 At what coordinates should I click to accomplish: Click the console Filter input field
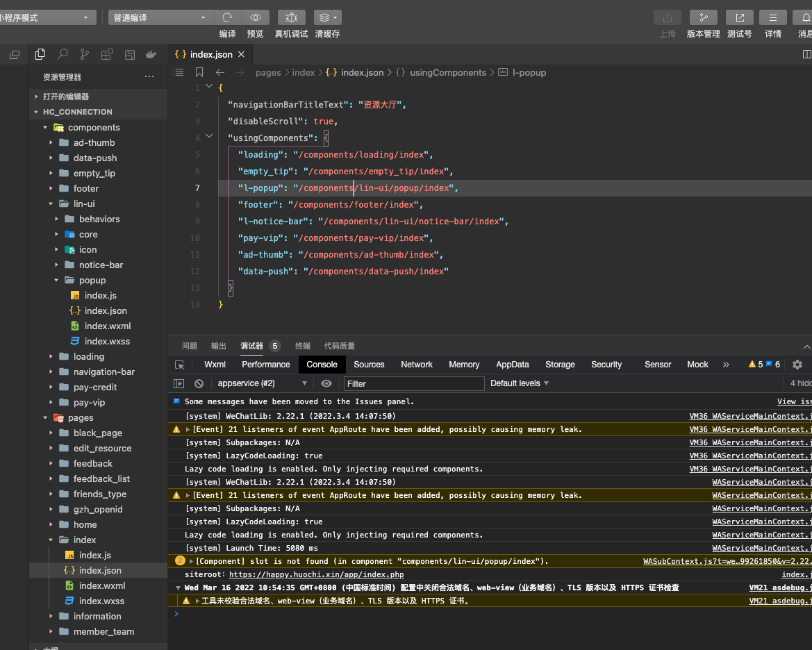414,384
